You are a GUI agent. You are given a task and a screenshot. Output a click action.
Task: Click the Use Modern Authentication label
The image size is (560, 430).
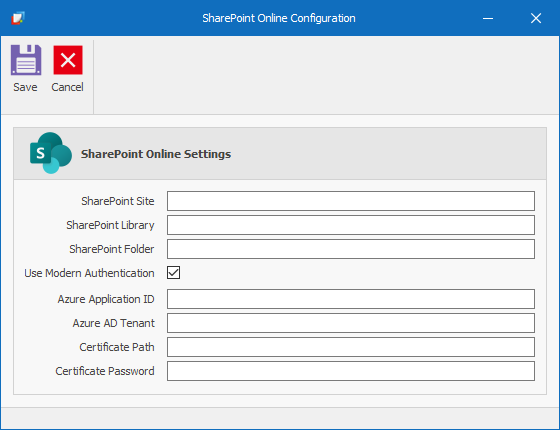(x=89, y=273)
